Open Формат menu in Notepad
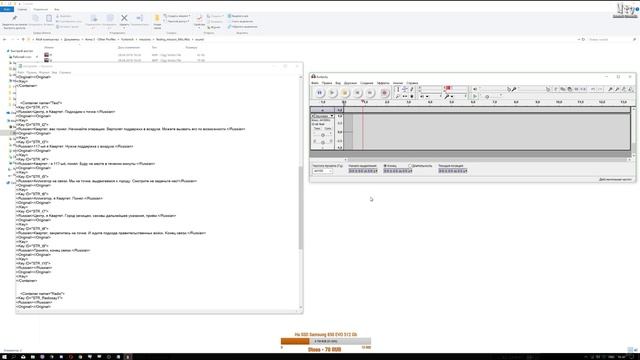Image resolution: width=640 pixels, height=360 pixels. (44, 72)
